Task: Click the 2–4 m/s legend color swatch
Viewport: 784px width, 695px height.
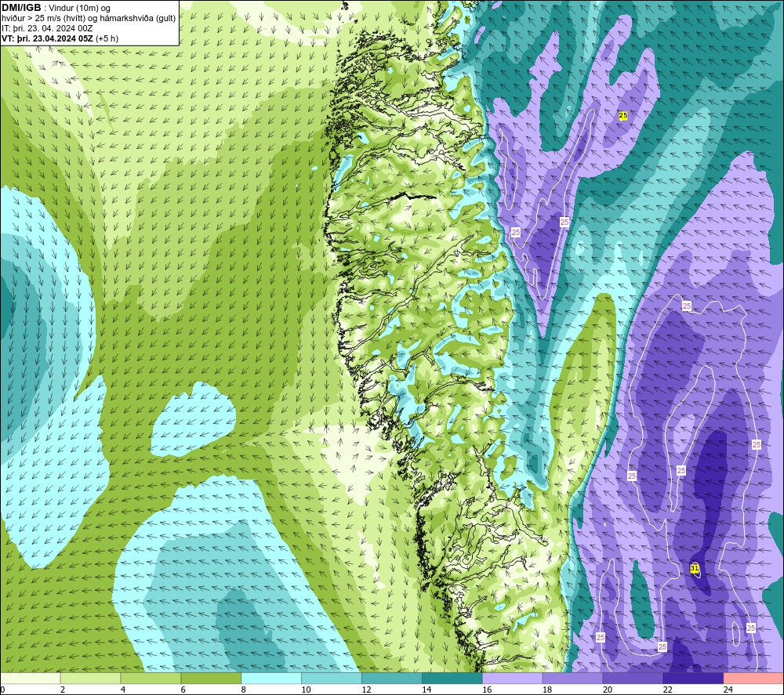Action: pos(90,678)
